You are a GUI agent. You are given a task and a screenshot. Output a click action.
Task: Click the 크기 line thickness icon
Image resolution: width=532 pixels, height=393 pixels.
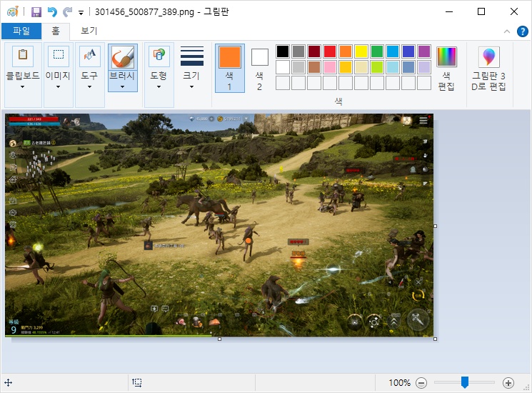pyautogui.click(x=192, y=56)
